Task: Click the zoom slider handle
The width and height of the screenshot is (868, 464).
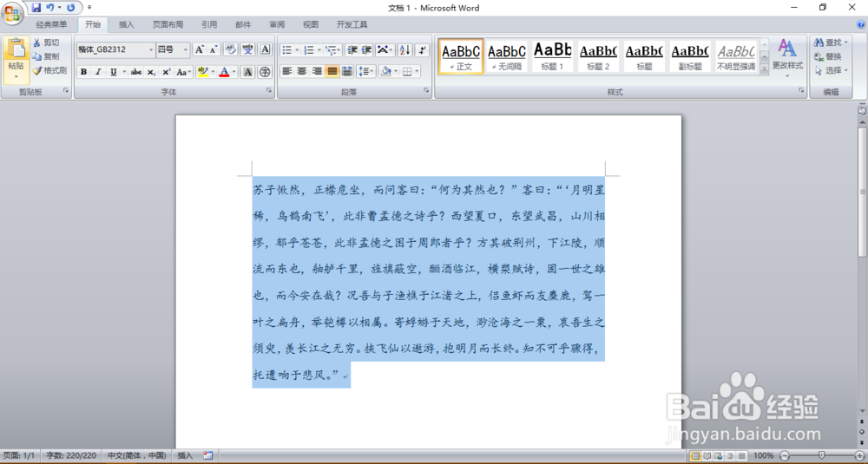Action: (x=821, y=455)
